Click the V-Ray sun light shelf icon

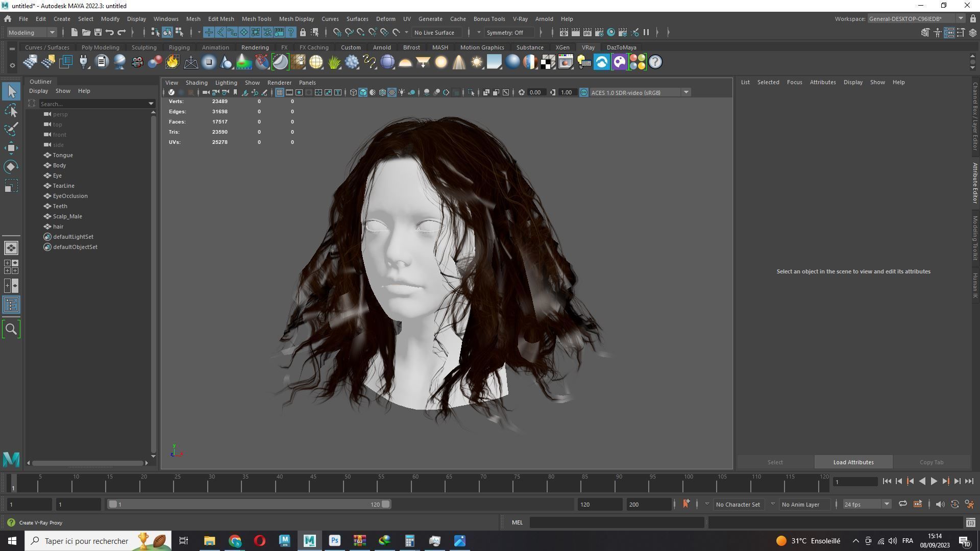click(x=477, y=62)
